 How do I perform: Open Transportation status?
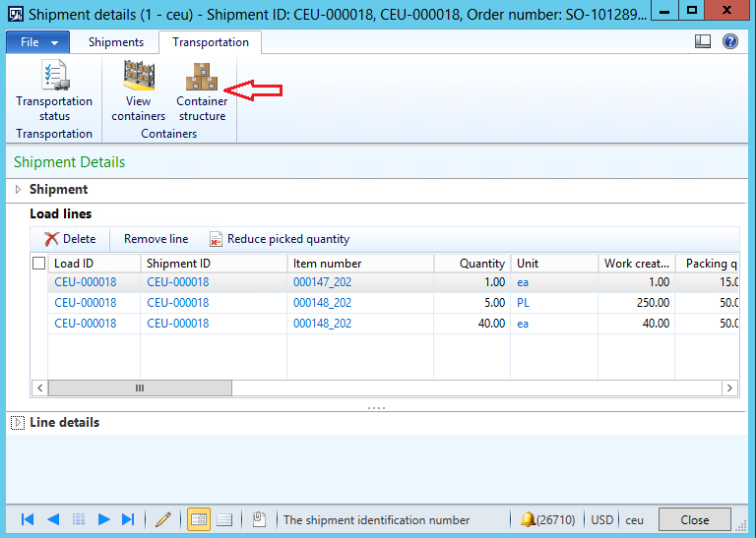[x=54, y=90]
